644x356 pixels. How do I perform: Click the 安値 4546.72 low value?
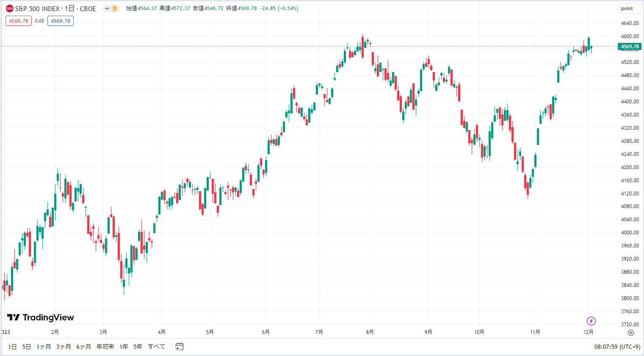[x=208, y=8]
